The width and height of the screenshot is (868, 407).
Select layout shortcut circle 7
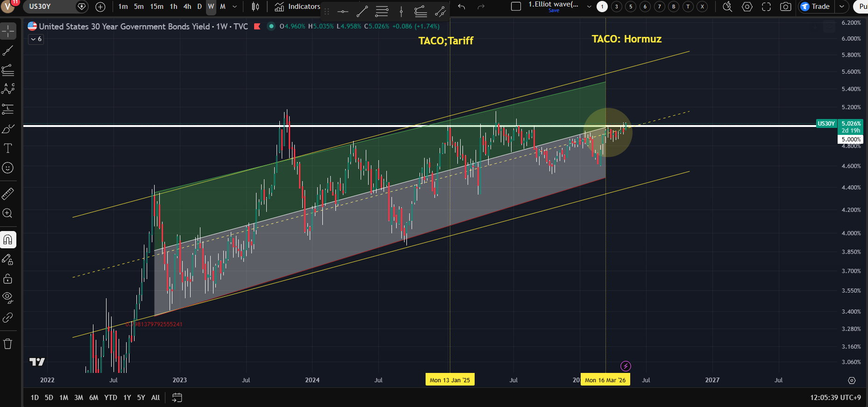coord(659,7)
